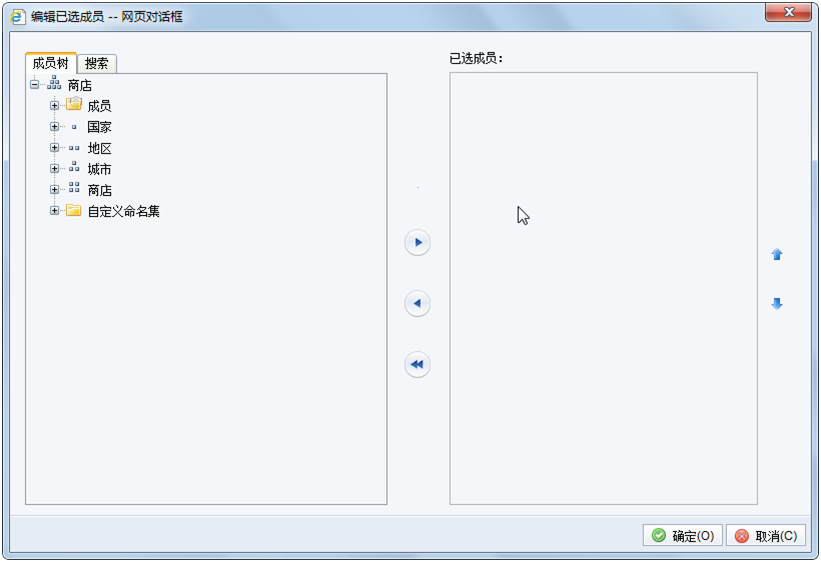Select the 商店 child level item
The width and height of the screenshot is (821, 562).
pyautogui.click(x=99, y=190)
